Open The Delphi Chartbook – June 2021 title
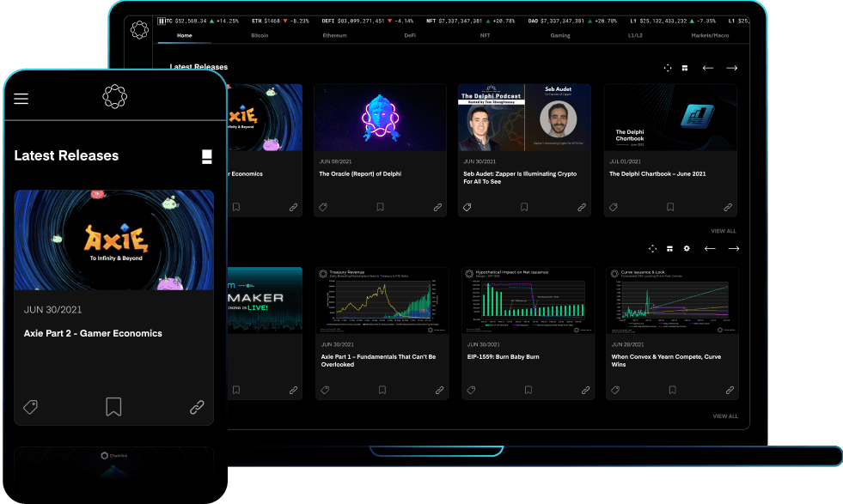Viewport: 843px width, 504px height. click(x=657, y=174)
